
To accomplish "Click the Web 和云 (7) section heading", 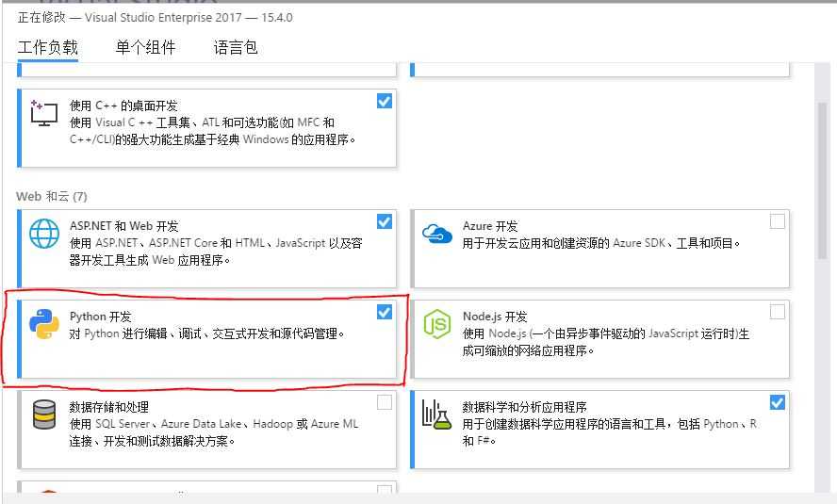I will 52,196.
